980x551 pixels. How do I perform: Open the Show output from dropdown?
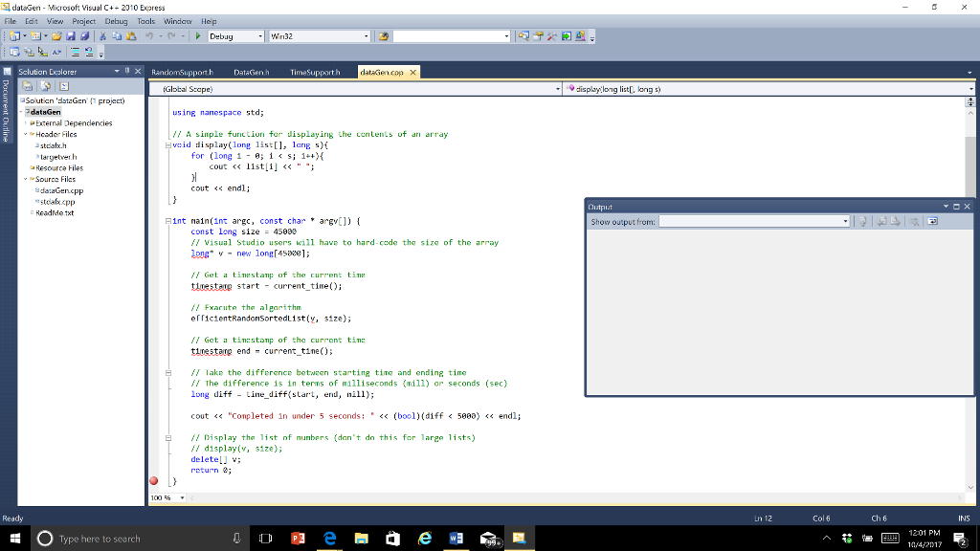point(846,220)
